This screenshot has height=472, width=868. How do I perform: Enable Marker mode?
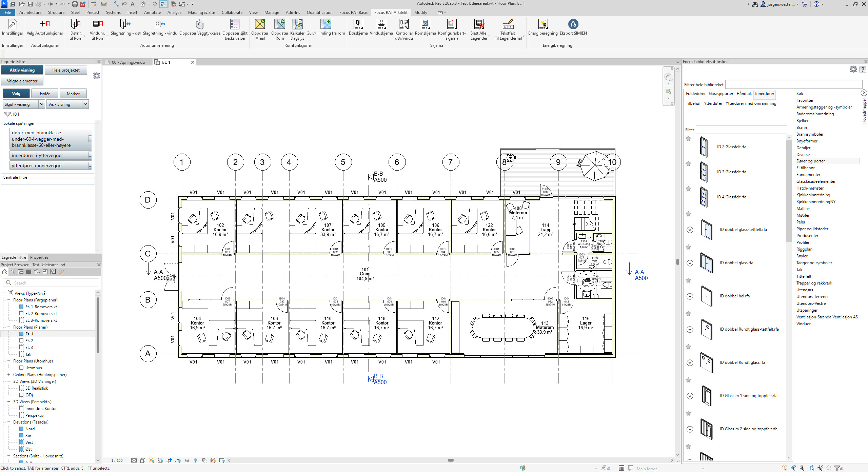[73, 94]
